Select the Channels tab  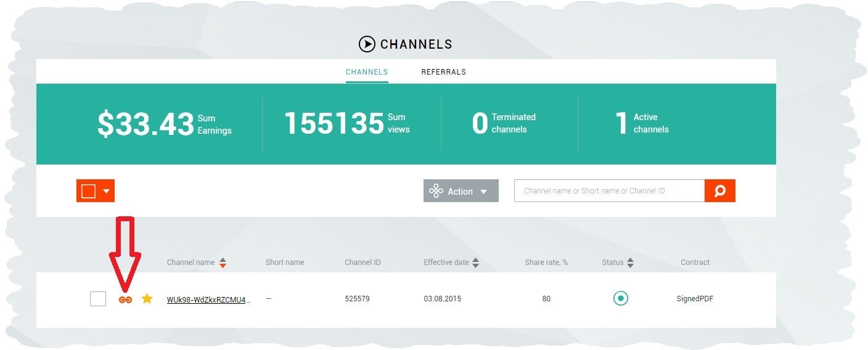[366, 72]
